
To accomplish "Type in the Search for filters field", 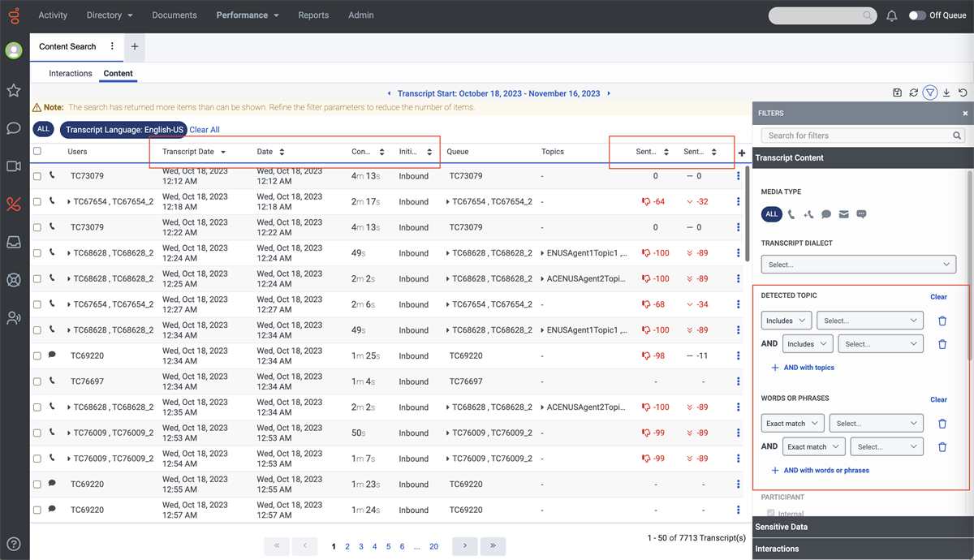I will (x=858, y=136).
